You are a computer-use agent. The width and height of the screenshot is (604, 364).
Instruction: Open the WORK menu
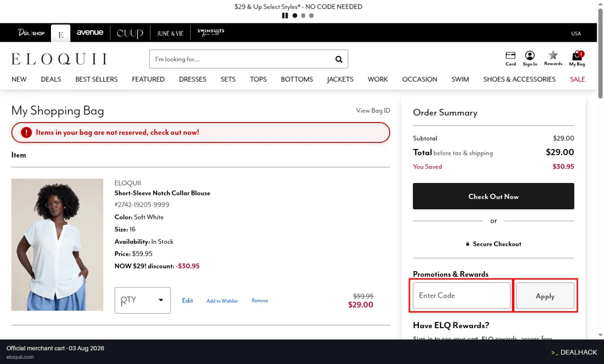tap(377, 79)
